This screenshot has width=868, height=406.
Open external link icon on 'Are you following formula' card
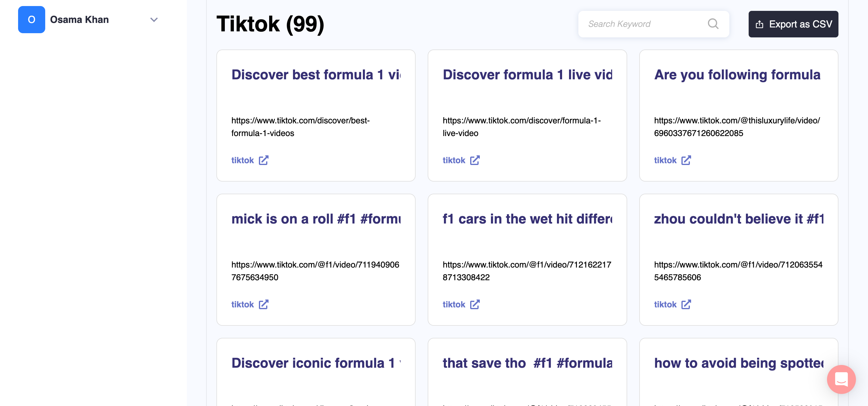(686, 160)
